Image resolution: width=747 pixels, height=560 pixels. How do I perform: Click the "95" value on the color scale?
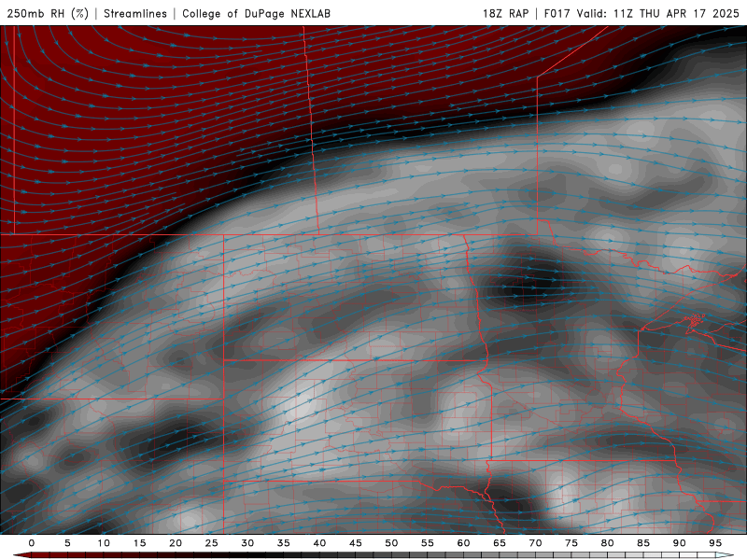pyautogui.click(x=715, y=543)
